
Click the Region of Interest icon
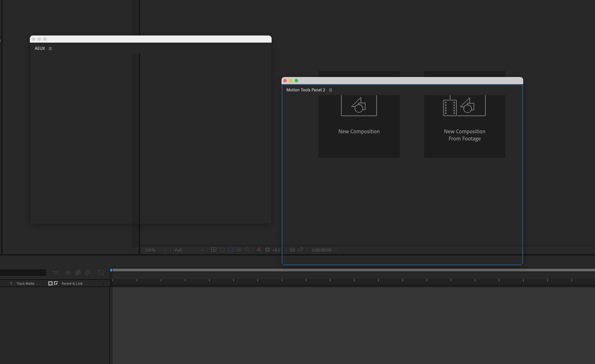coord(239,250)
